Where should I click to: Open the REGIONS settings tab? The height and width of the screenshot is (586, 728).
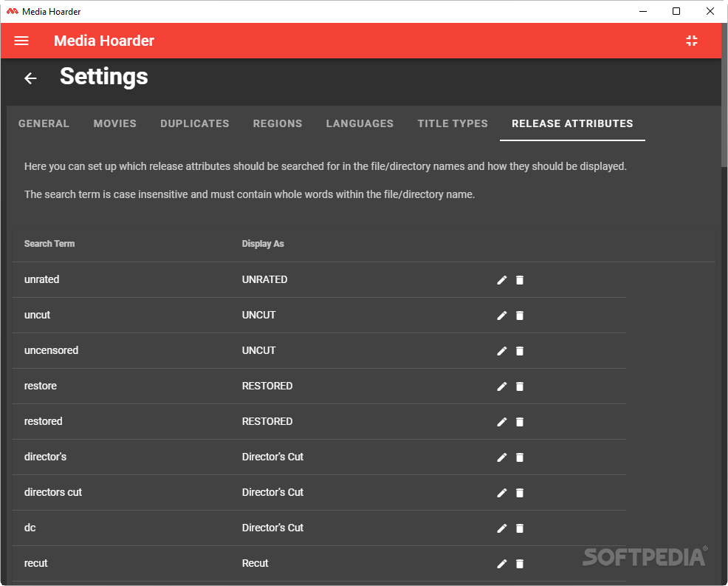coord(278,123)
